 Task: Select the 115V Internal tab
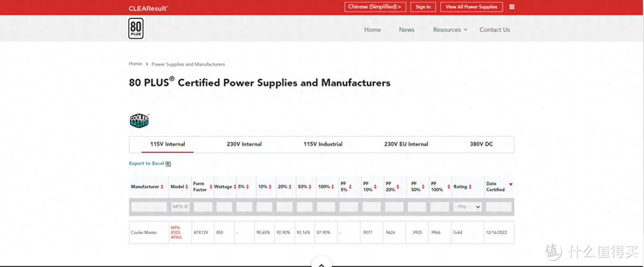click(x=168, y=144)
